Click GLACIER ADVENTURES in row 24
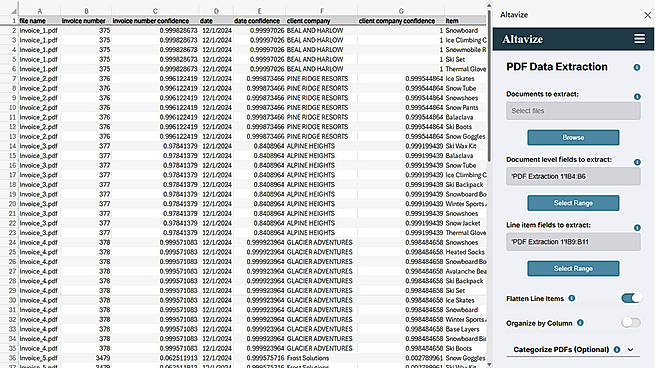The image size is (655, 368). click(x=322, y=242)
